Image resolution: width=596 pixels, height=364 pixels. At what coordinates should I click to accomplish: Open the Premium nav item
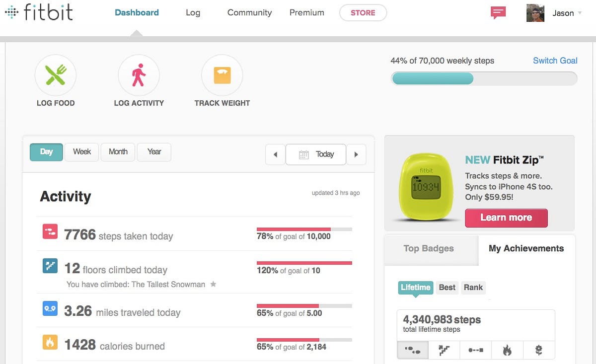point(306,13)
